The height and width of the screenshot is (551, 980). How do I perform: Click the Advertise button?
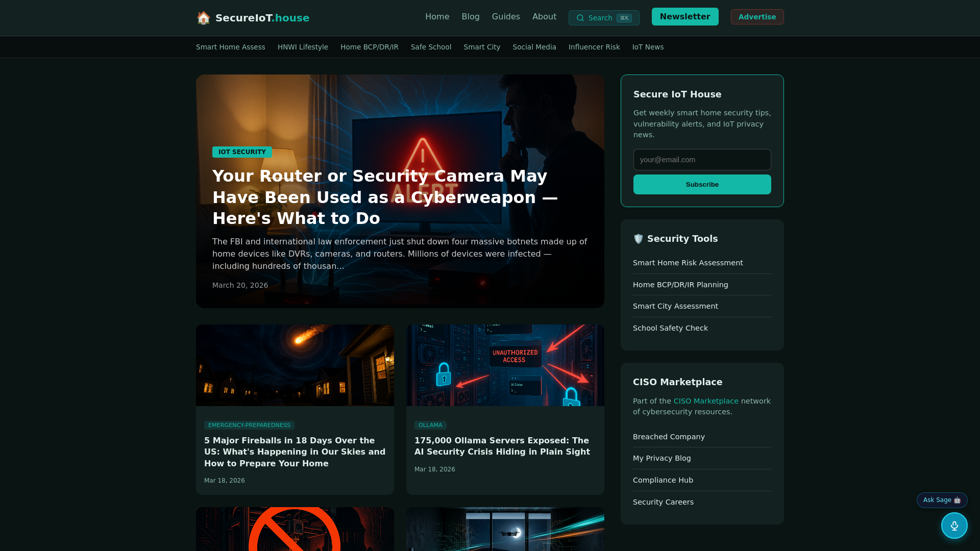click(x=757, y=17)
